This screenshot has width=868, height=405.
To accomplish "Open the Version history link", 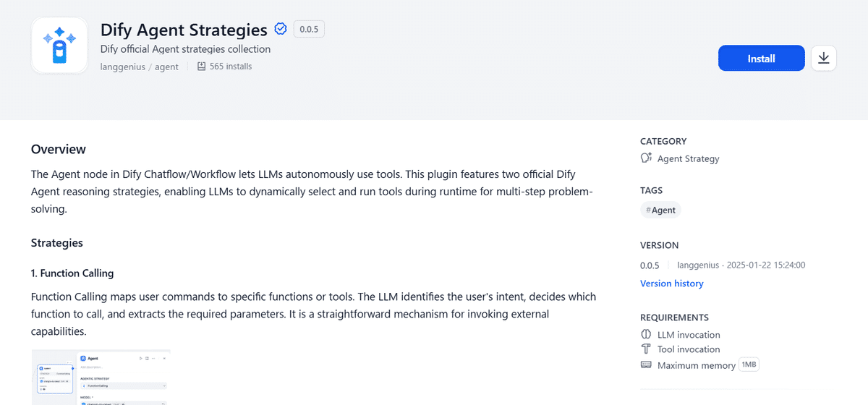I will pos(671,283).
